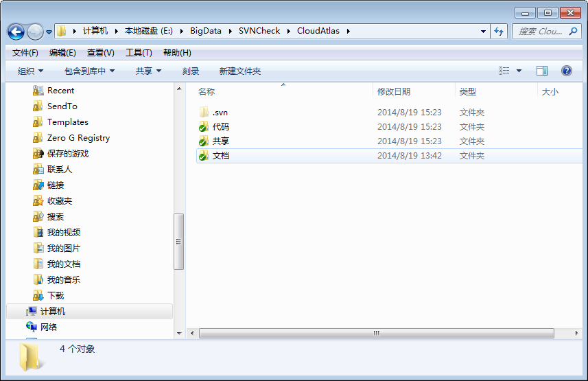Click the change view icon in toolbar
This screenshot has height=381, width=588.
(x=505, y=71)
